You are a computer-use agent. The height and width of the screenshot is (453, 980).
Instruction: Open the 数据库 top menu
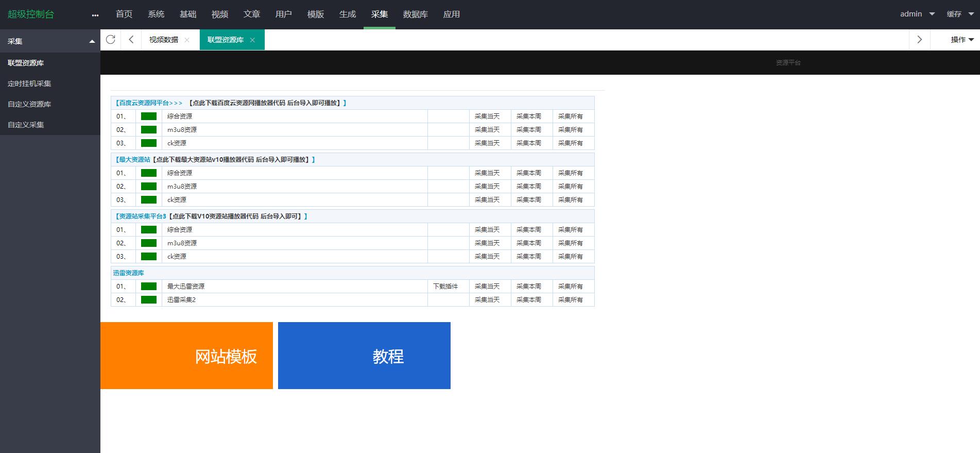[x=415, y=14]
